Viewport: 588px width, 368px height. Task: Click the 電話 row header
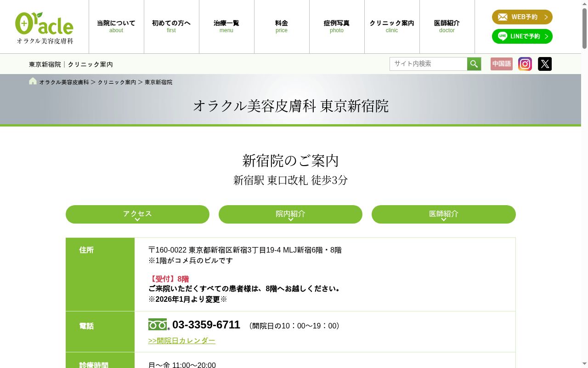point(100,332)
